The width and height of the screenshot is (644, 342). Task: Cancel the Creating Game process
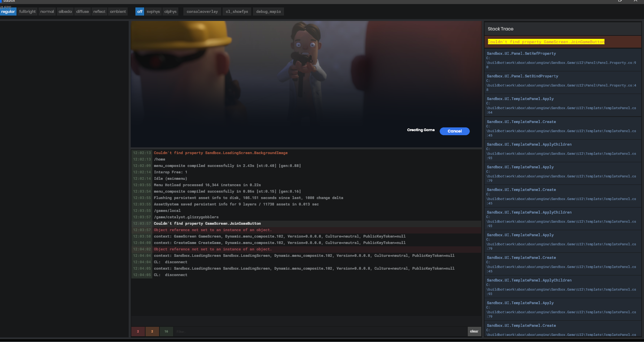coord(454,131)
